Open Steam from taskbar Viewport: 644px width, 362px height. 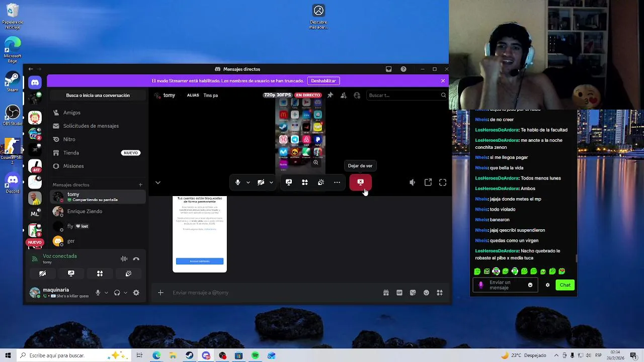pyautogui.click(x=189, y=355)
